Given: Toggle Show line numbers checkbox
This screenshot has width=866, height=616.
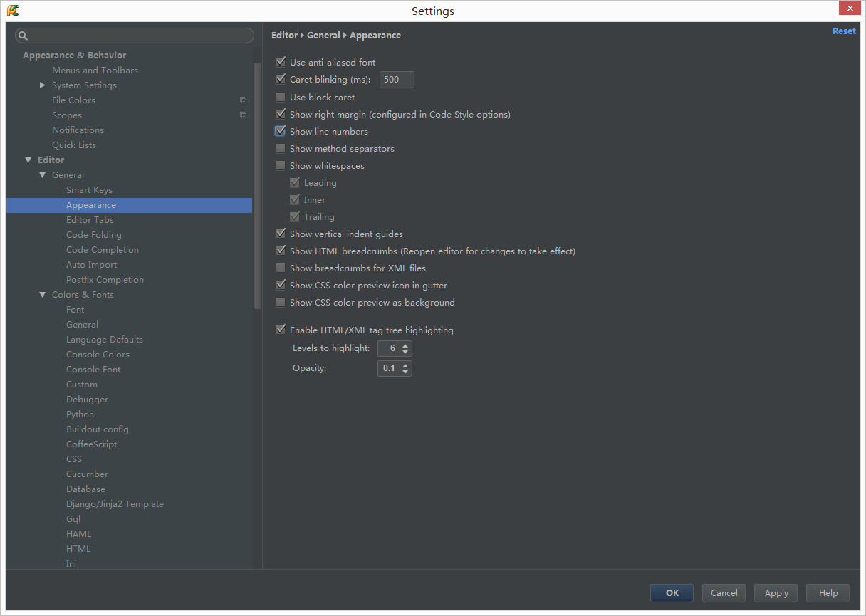Looking at the screenshot, I should pos(281,131).
